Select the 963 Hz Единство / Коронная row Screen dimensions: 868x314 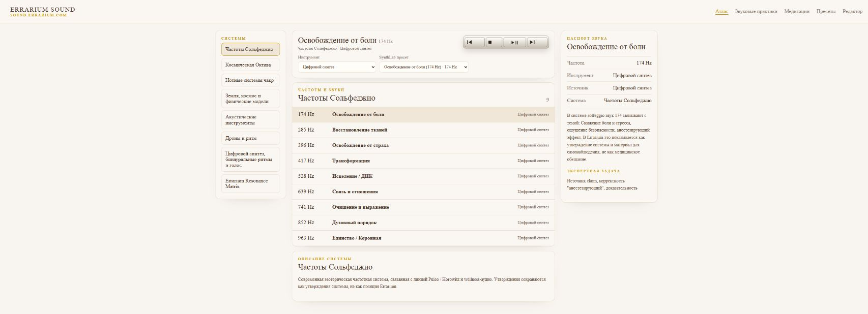click(x=423, y=238)
